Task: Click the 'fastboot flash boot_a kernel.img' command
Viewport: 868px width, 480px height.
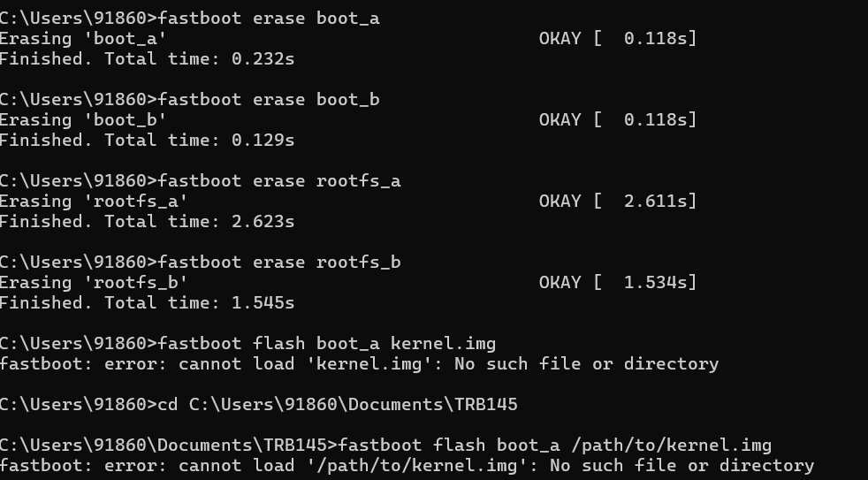Action: pos(327,344)
